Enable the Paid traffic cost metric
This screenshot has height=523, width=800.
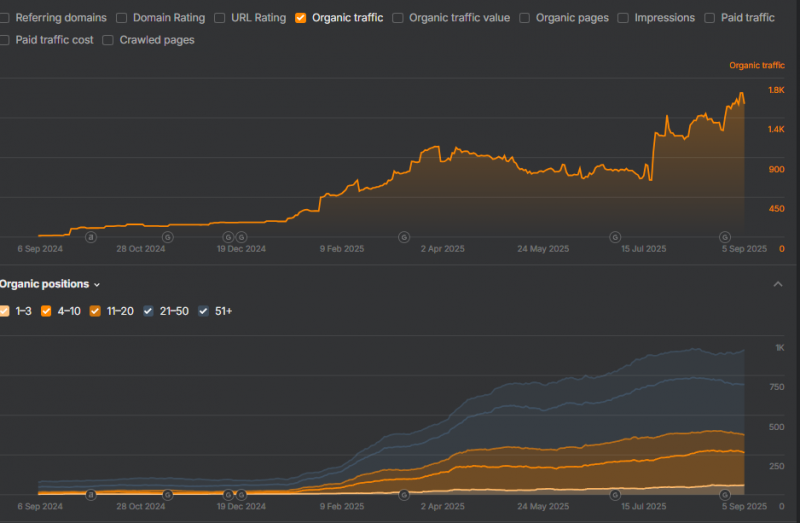6,40
